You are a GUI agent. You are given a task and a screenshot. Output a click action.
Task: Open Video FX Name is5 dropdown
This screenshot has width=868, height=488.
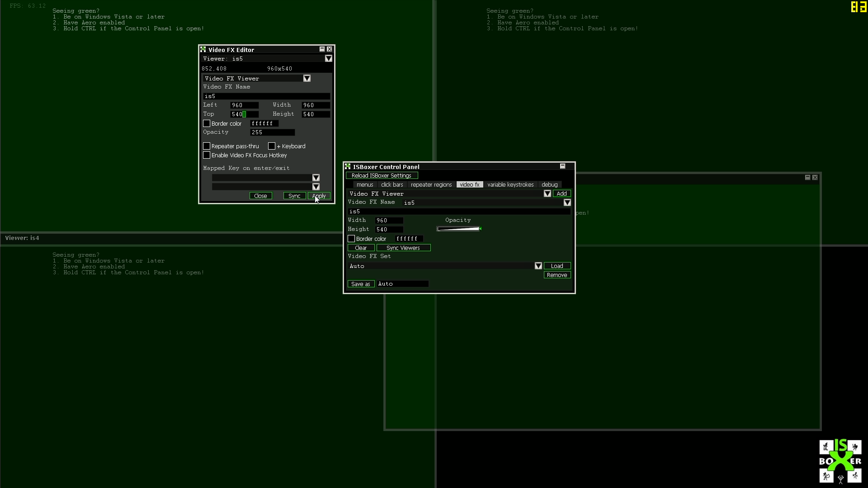coord(567,202)
